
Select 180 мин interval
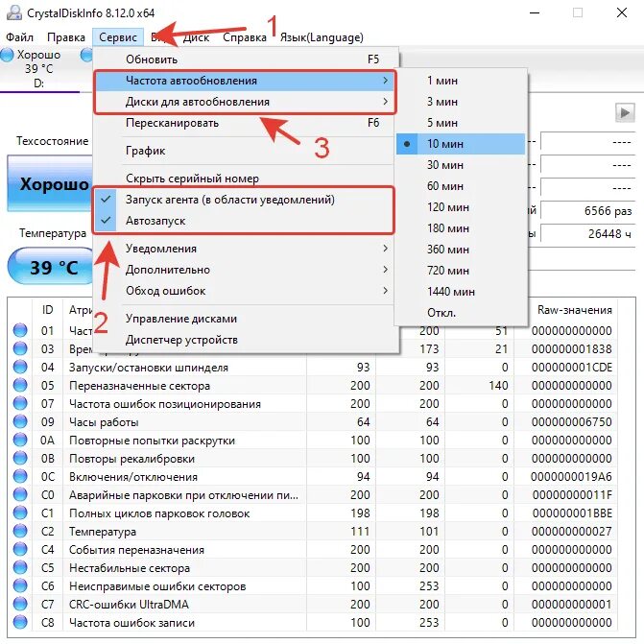coord(461,228)
